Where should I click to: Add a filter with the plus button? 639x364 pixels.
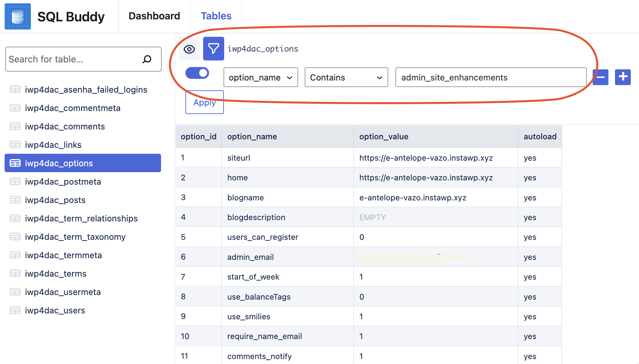pyautogui.click(x=623, y=77)
